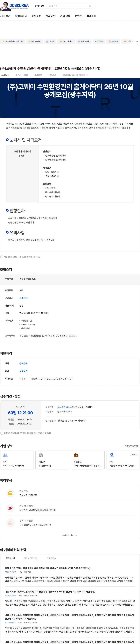Click the flexed arm 편의·여가·건강 icon
The image size is (140, 644).
click(x=10, y=523)
